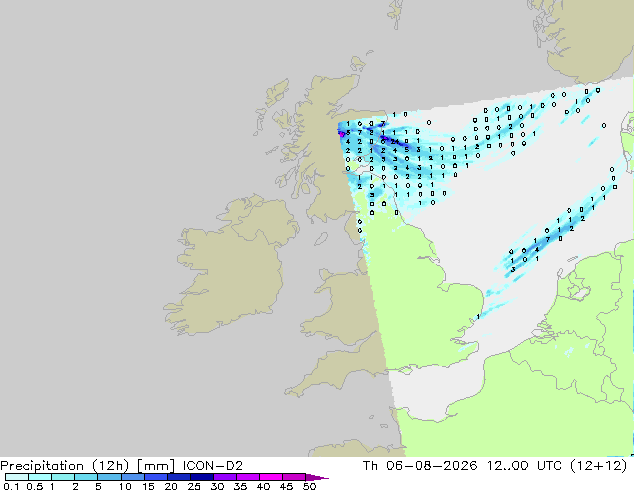Click the legend label '30'

tap(217, 486)
